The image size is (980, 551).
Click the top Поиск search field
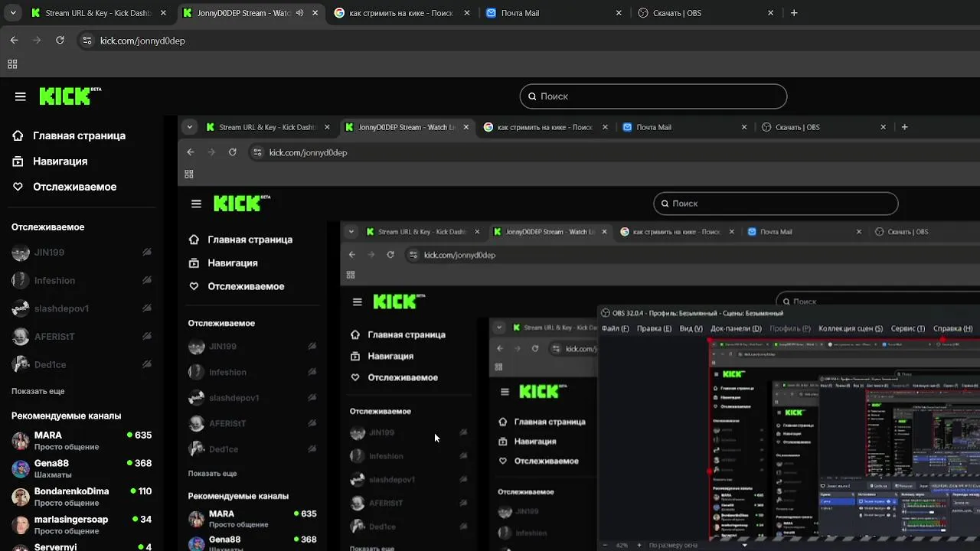(x=653, y=96)
